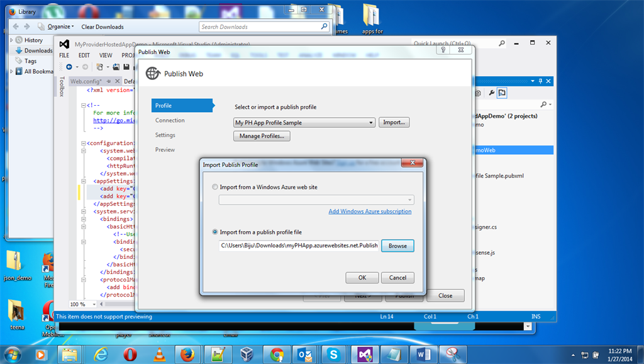Go to the Connection step in Publish Web

170,120
